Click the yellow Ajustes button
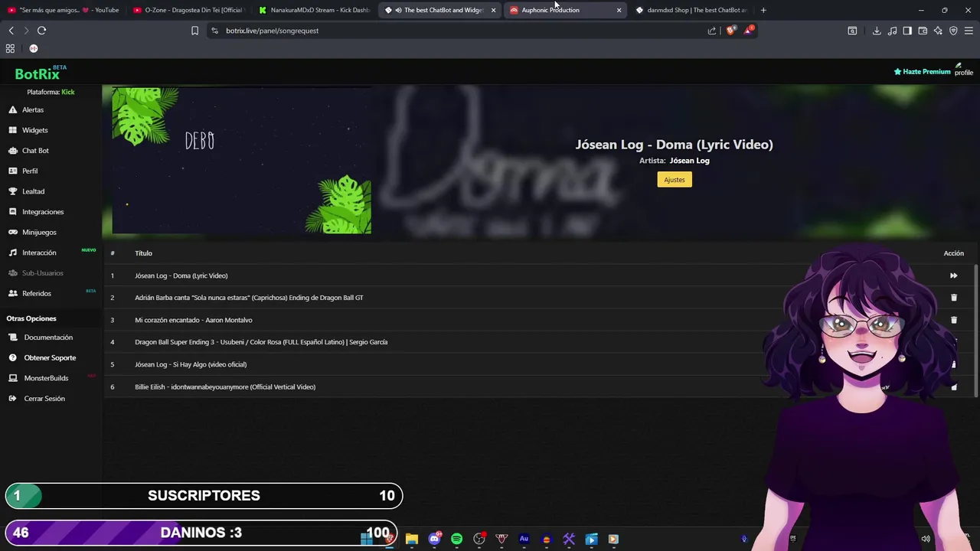The height and width of the screenshot is (551, 980). pos(675,180)
